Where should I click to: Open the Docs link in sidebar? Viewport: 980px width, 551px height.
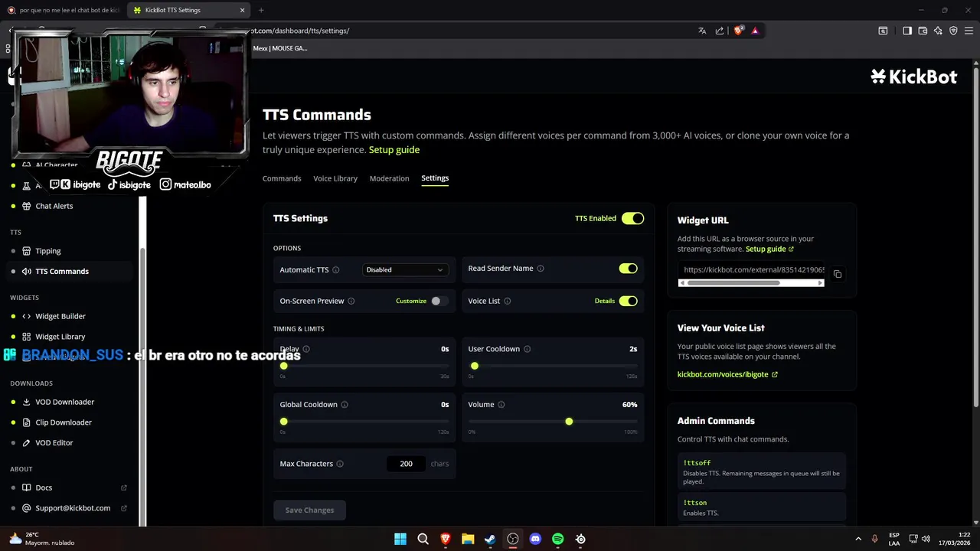point(44,487)
